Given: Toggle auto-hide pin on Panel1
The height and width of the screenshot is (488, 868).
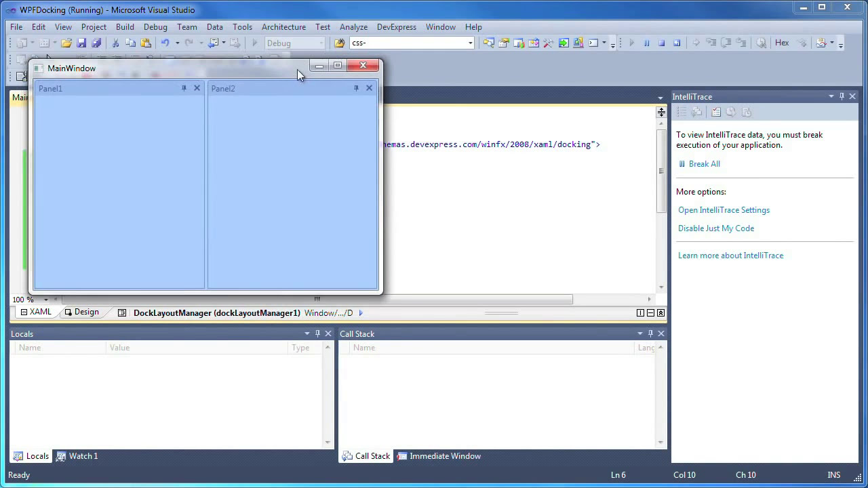Looking at the screenshot, I should coord(184,88).
